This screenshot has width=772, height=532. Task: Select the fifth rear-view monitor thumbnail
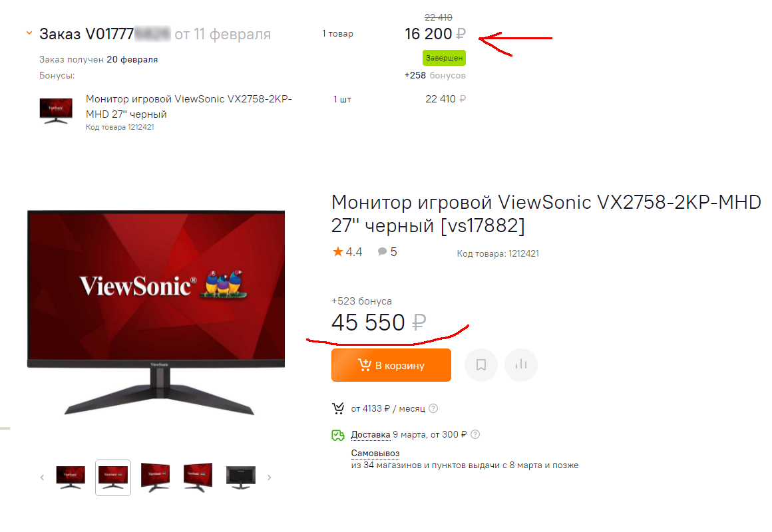click(241, 477)
